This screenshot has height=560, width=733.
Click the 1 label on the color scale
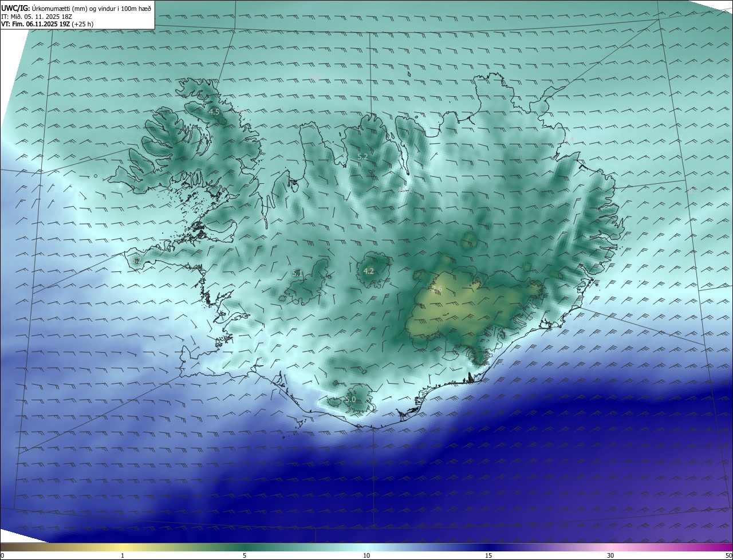tap(123, 555)
